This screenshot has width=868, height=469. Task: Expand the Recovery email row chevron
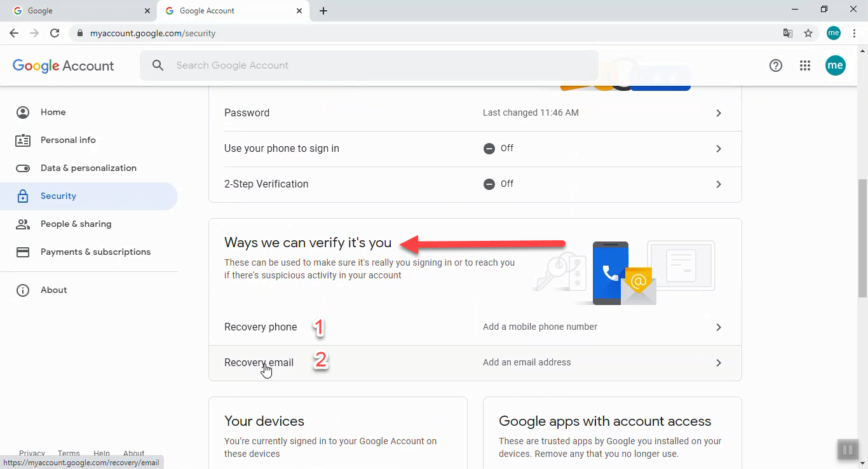(719, 363)
